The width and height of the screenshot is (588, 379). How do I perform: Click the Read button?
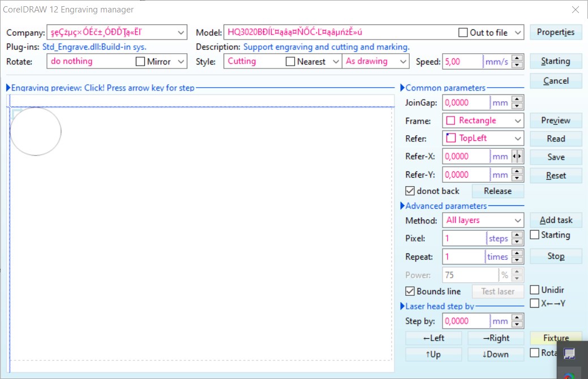tap(555, 139)
